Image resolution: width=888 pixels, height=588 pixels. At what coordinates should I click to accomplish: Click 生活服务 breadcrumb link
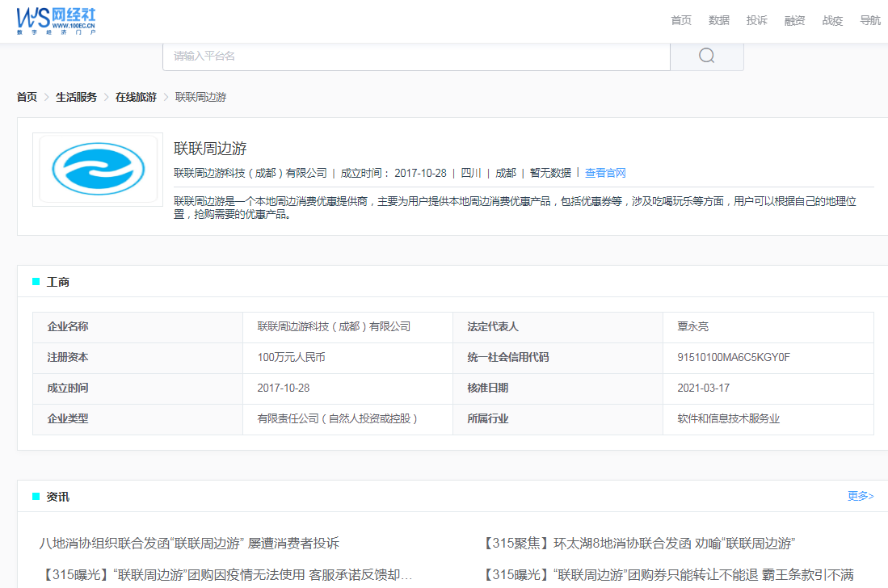click(x=77, y=97)
